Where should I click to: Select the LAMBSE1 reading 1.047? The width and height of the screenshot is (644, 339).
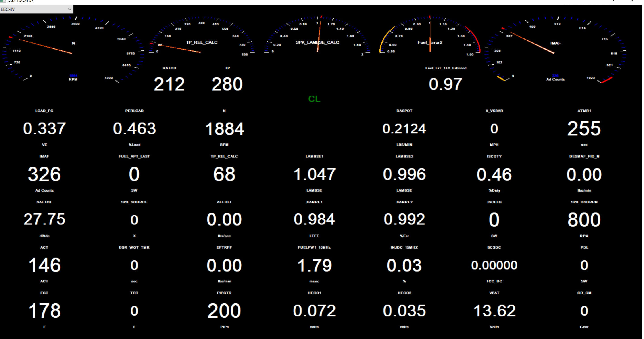coord(314,174)
